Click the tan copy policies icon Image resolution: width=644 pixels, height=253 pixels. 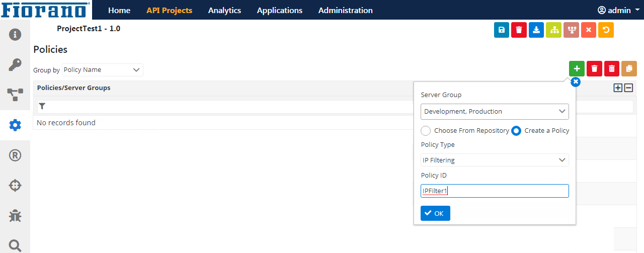(x=629, y=68)
